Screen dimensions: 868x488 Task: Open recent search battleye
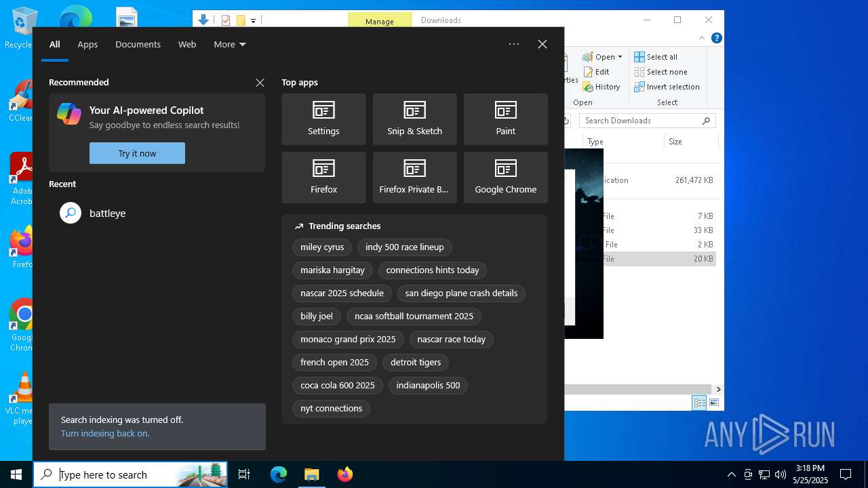point(157,213)
